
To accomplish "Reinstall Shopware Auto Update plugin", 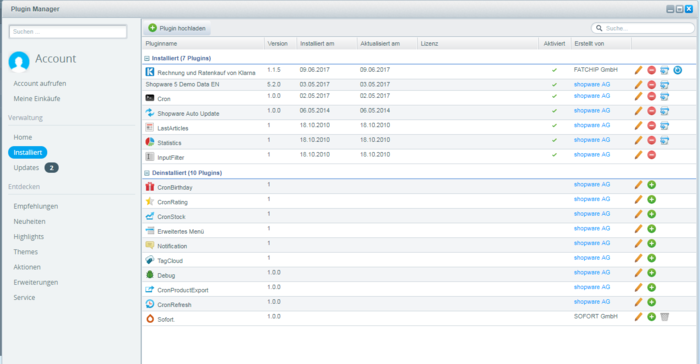I will [665, 111].
